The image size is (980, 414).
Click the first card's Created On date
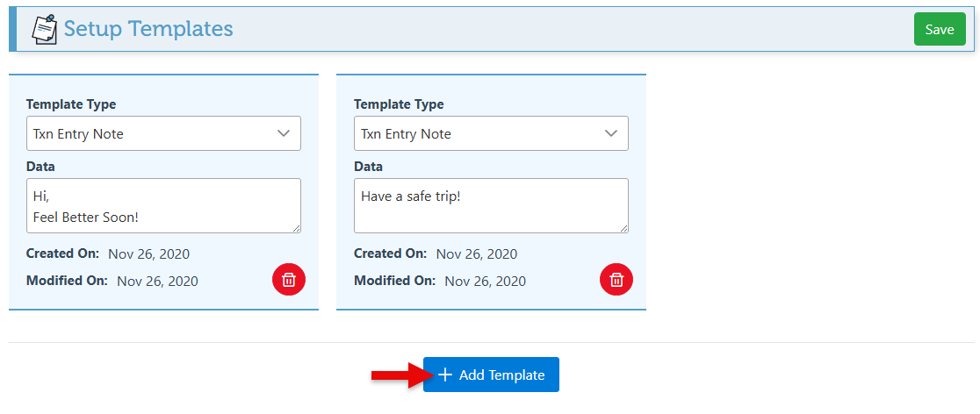(148, 254)
